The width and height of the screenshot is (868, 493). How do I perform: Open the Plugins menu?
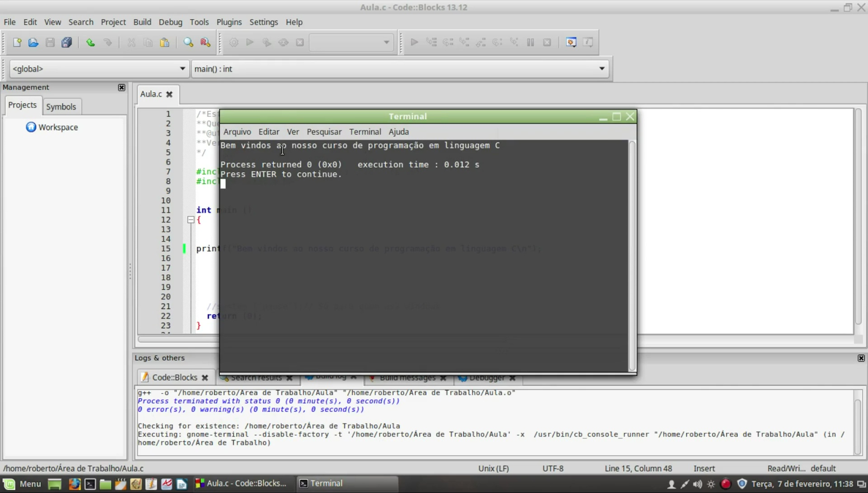(x=229, y=22)
